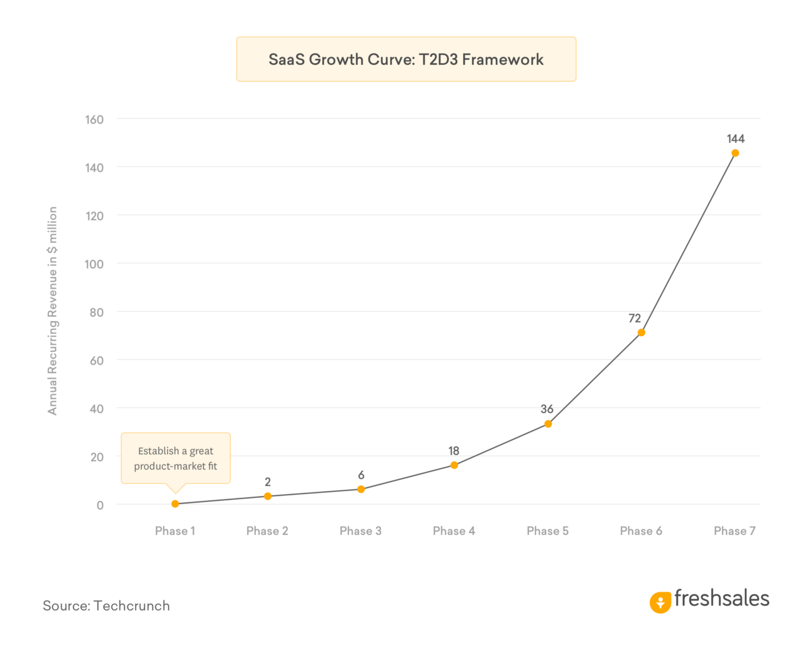Click the product-market fit callout box
812x656 pixels.
point(176,458)
